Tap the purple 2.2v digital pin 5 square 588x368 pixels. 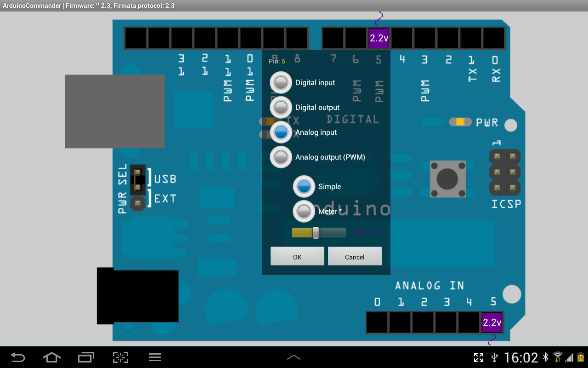(379, 38)
